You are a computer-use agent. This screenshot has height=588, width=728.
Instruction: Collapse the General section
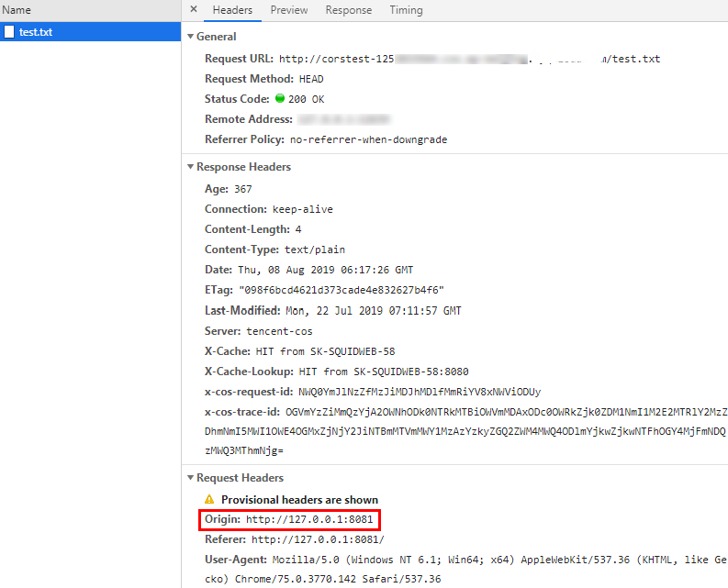pyautogui.click(x=191, y=37)
